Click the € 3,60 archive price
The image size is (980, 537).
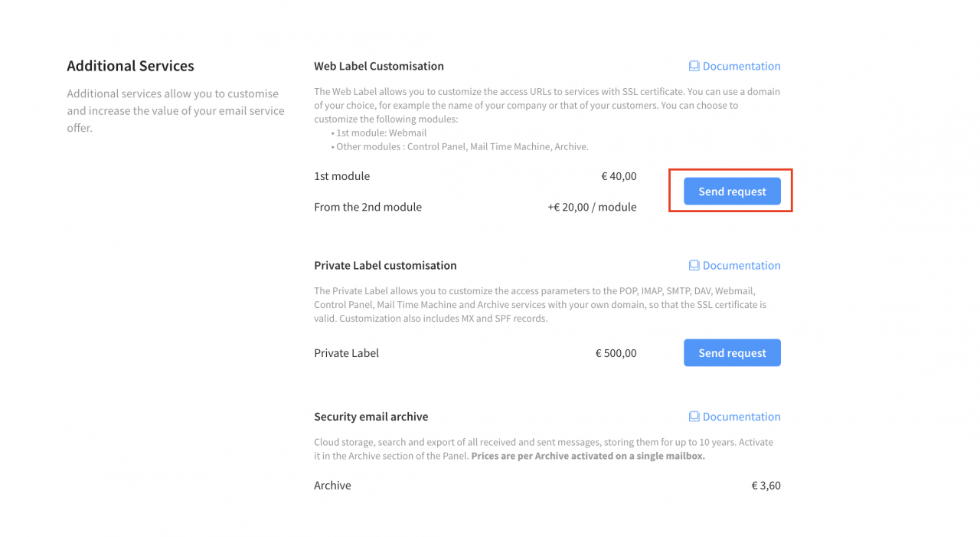click(766, 486)
